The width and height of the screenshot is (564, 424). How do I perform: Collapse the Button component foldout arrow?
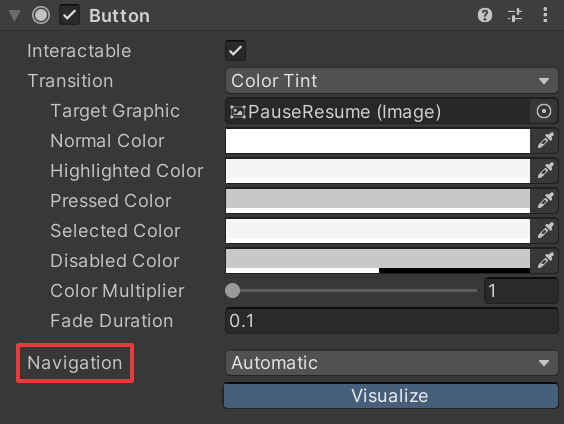click(14, 15)
